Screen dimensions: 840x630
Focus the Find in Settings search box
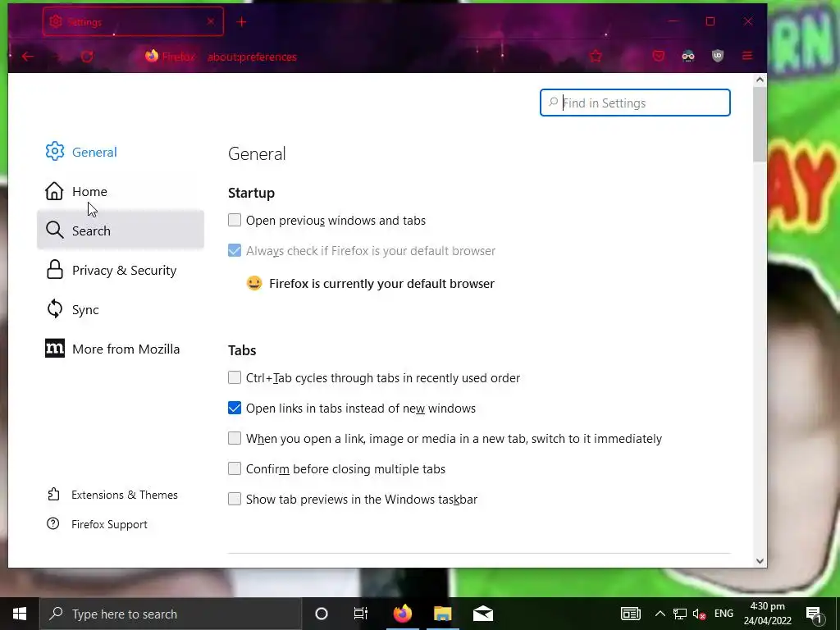[x=635, y=103]
